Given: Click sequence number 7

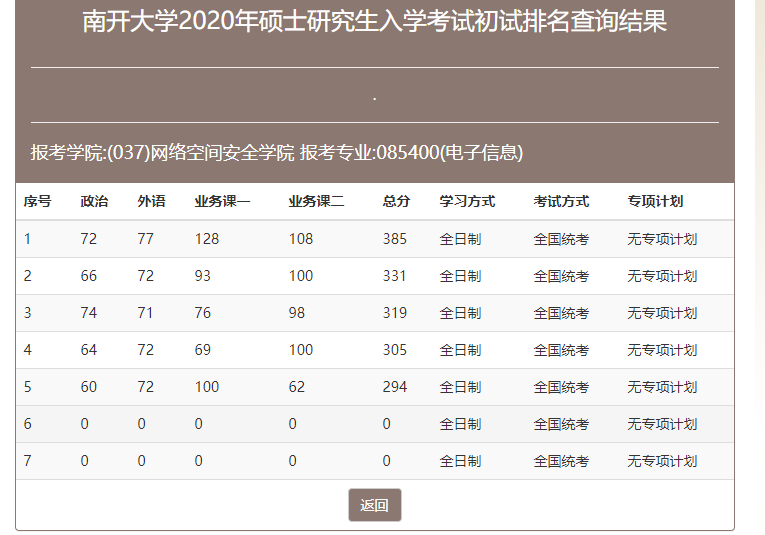Looking at the screenshot, I should click(28, 461).
